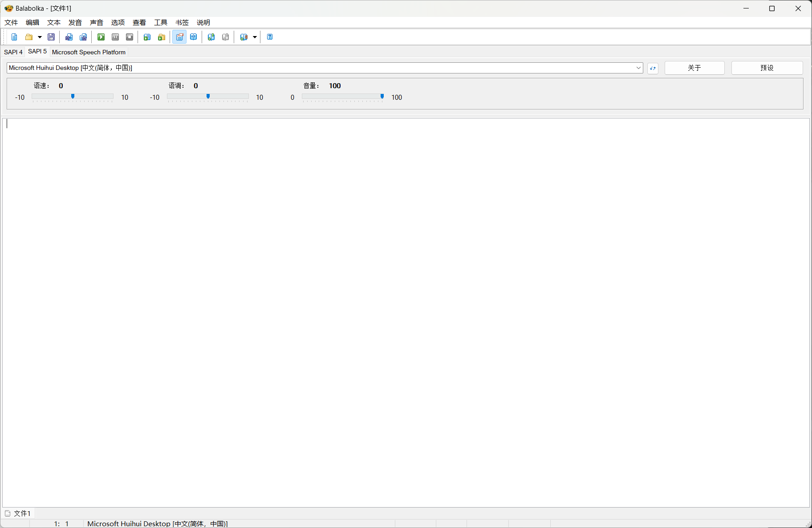Click the 语调 pitch slider
812x528 pixels.
point(208,97)
